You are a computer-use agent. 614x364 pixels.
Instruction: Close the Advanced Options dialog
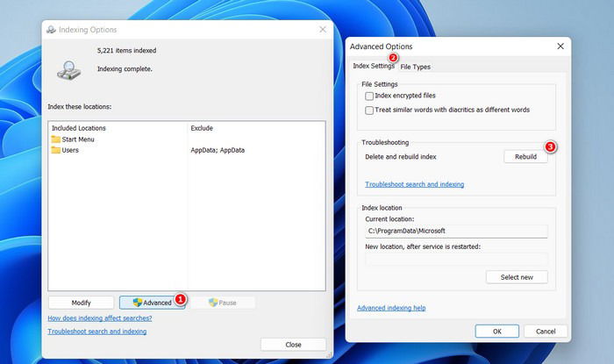pos(560,46)
